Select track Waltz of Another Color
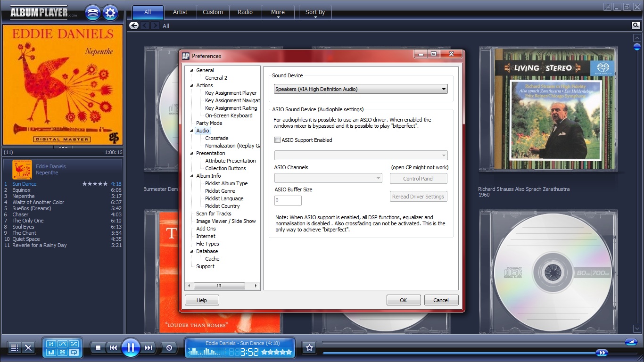644x362 pixels. click(x=63, y=202)
